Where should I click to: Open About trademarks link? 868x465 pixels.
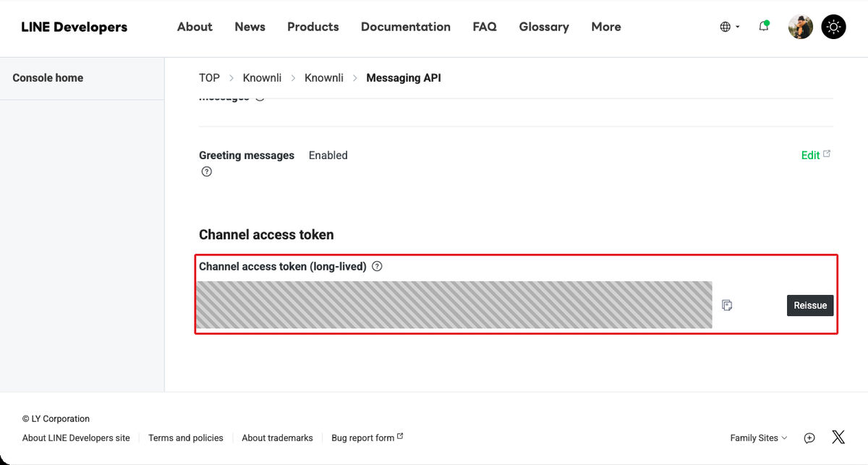pos(278,438)
